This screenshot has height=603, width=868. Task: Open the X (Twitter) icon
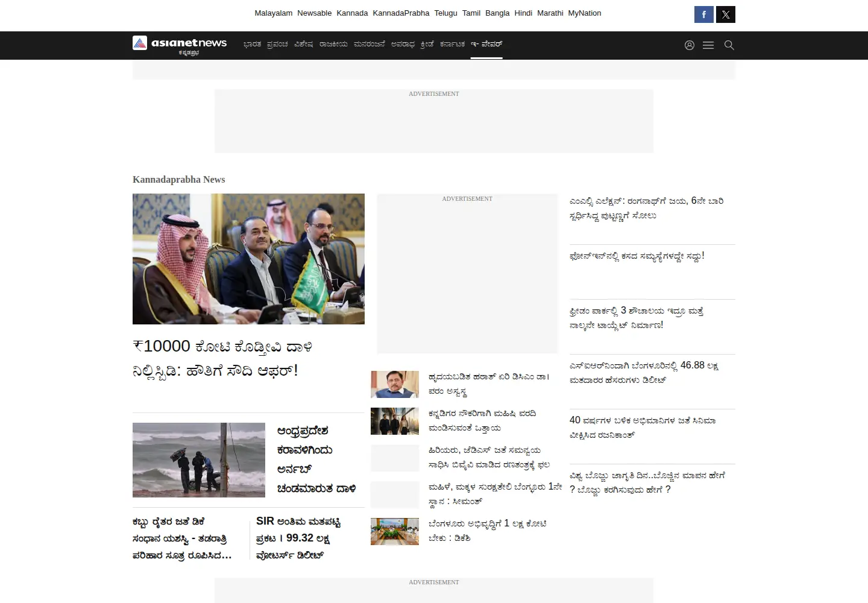(726, 14)
